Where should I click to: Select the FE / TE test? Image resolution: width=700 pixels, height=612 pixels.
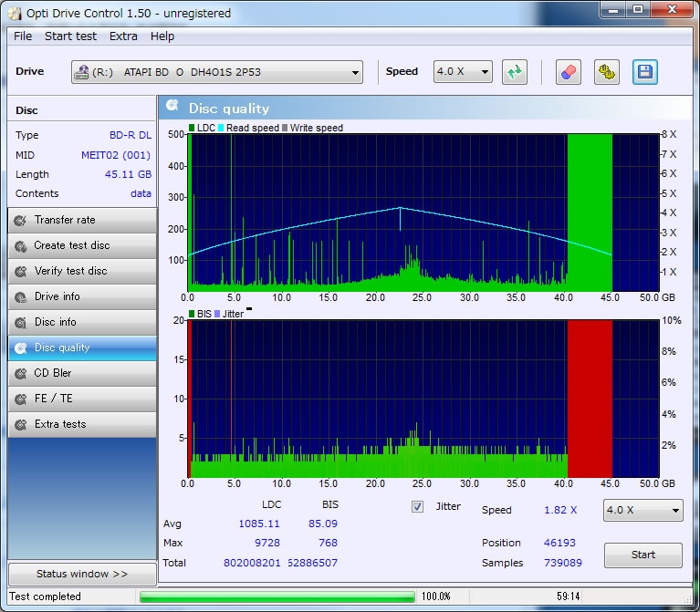point(82,399)
